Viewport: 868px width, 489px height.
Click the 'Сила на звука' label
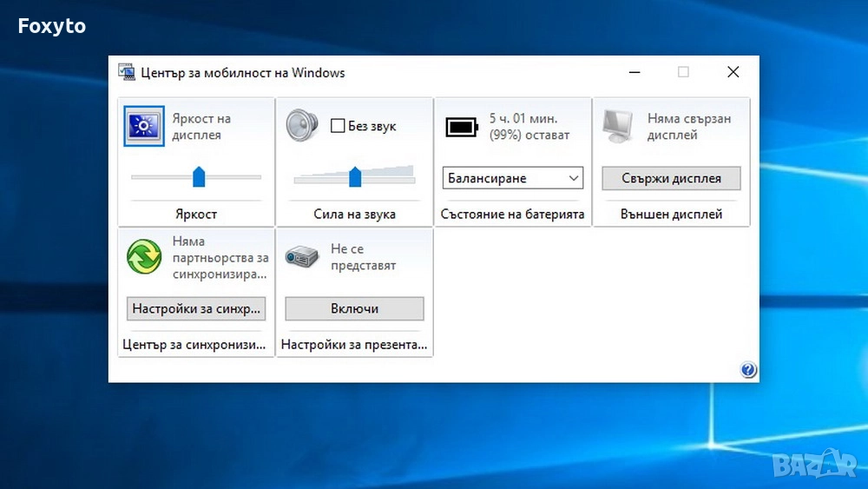pos(354,214)
